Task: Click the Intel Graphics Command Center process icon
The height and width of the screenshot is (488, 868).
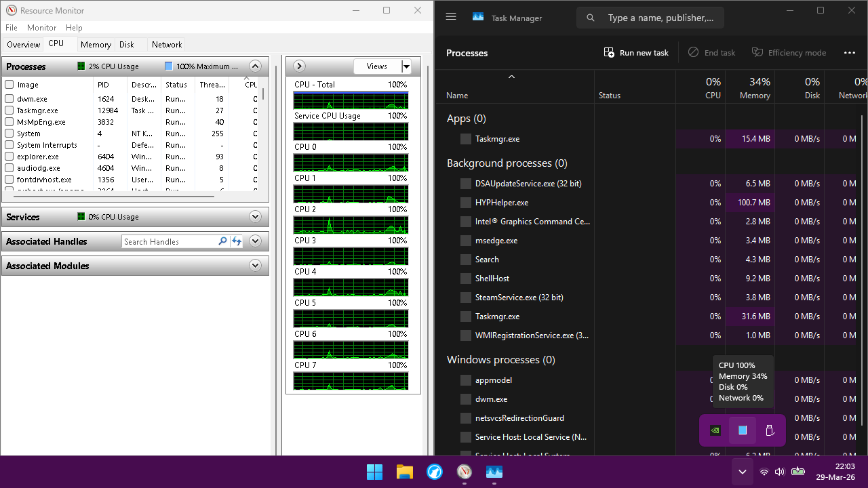Action: (466, 222)
